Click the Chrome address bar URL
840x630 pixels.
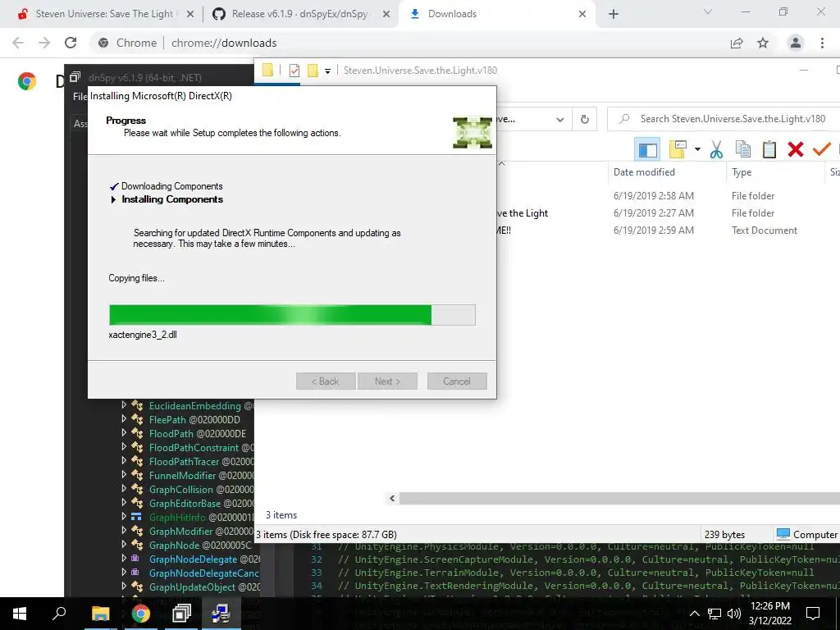click(224, 43)
